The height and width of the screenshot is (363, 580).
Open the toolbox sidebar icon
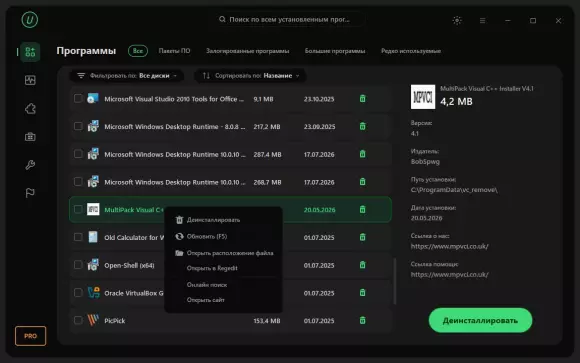(x=30, y=137)
